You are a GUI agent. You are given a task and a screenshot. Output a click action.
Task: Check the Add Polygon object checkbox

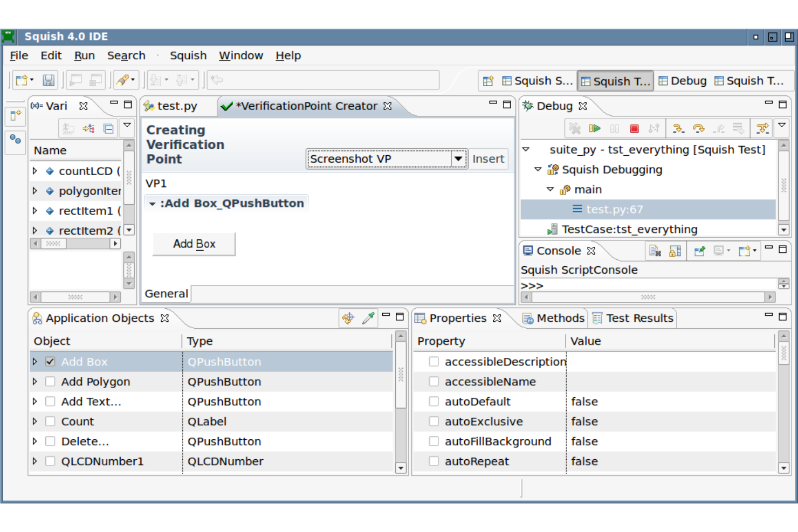tap(50, 381)
